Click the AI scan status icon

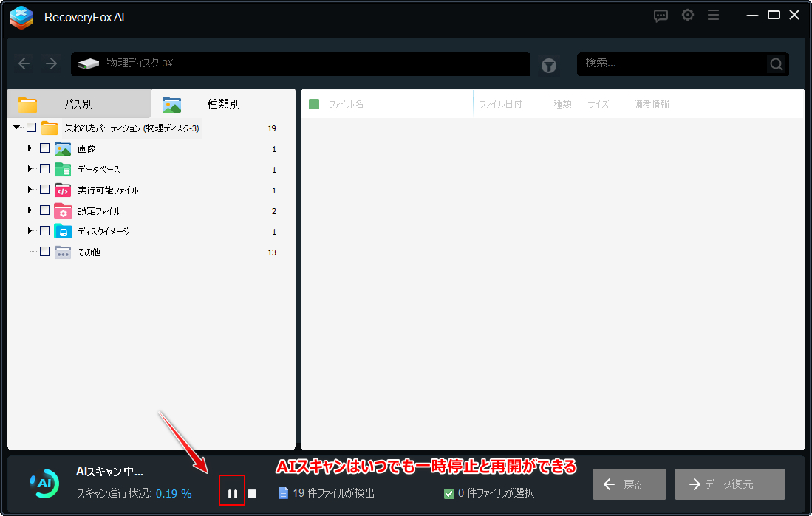[x=44, y=484]
